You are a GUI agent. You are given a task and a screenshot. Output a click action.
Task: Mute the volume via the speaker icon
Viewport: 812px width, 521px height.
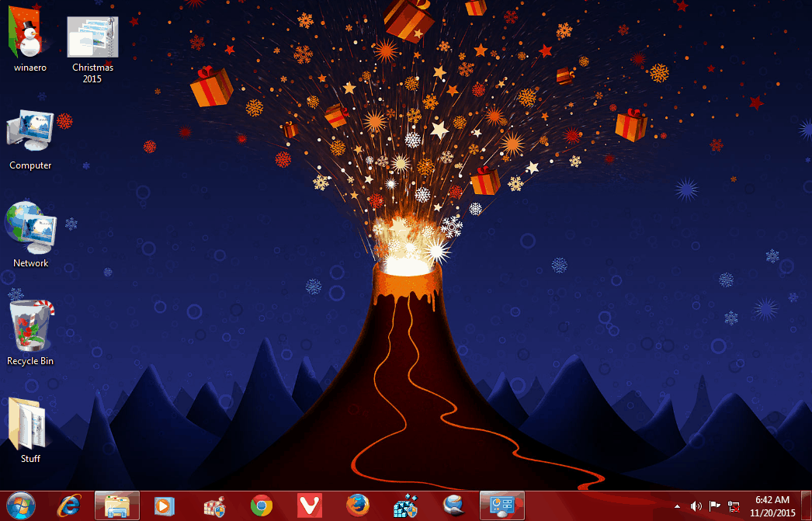pyautogui.click(x=696, y=505)
